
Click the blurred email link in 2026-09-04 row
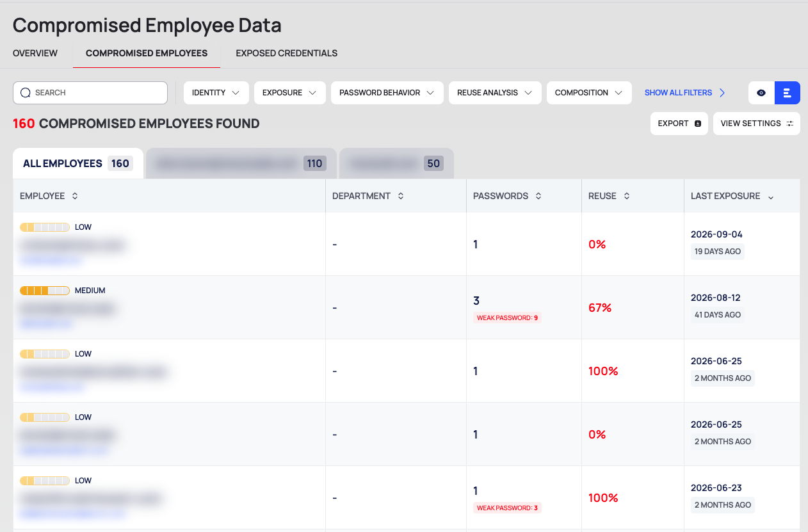point(51,261)
